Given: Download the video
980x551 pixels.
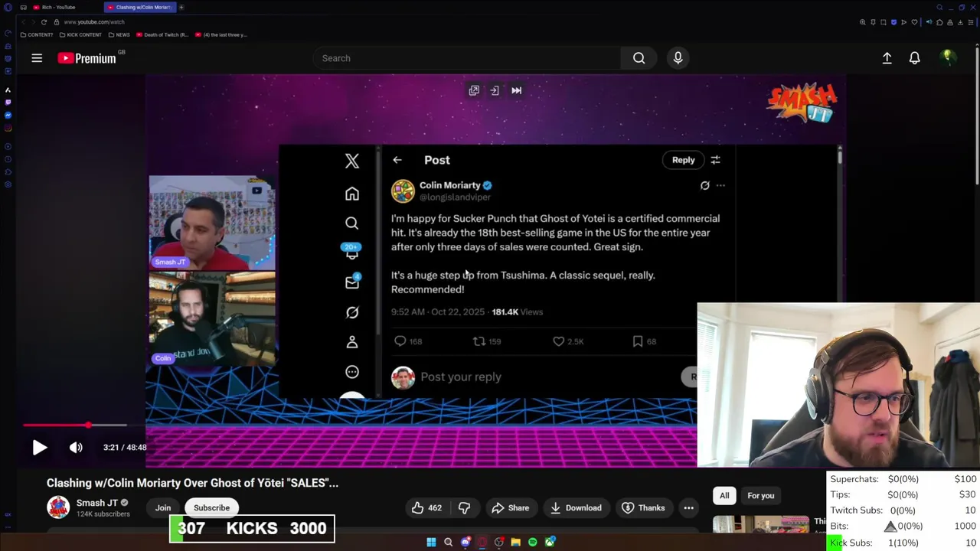Looking at the screenshot, I should [x=576, y=507].
